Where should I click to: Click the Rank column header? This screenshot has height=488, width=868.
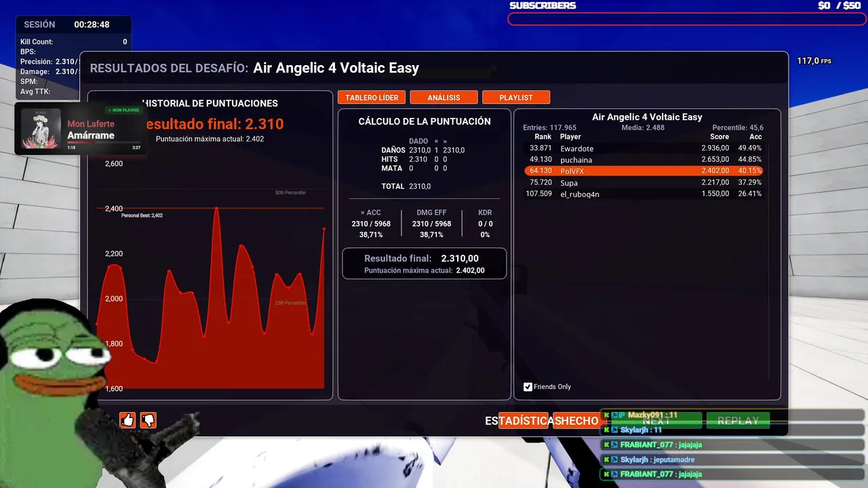click(542, 137)
